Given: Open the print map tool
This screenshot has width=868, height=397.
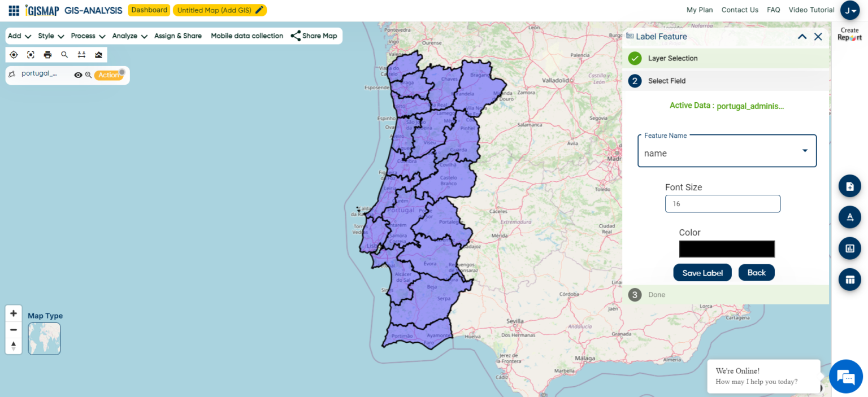Looking at the screenshot, I should pyautogui.click(x=47, y=54).
